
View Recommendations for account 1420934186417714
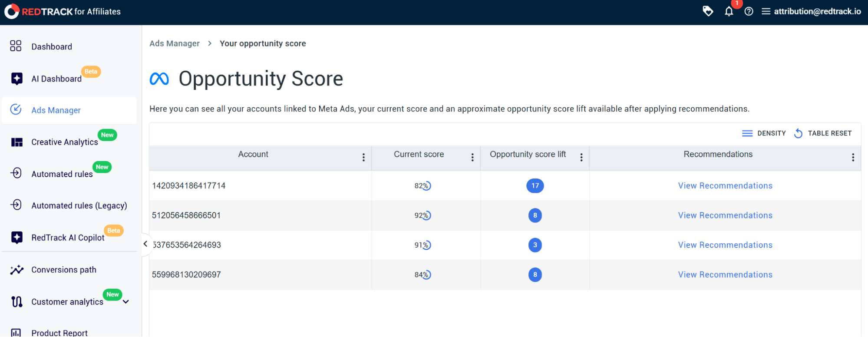click(725, 185)
